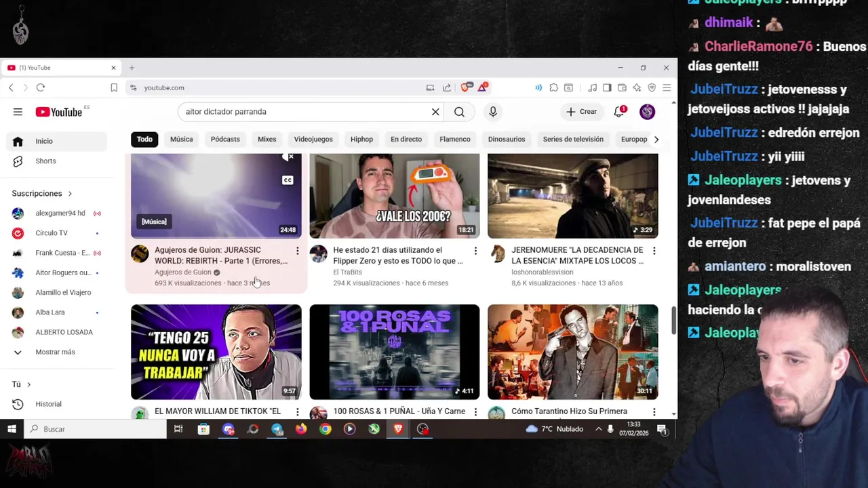Screen dimensions: 868x488
Task: Open the Brave Leo AI sparkle icon
Action: coord(637,87)
